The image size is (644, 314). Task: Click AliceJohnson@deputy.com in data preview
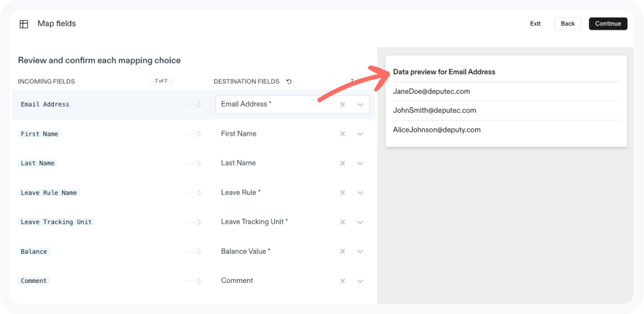coord(436,130)
